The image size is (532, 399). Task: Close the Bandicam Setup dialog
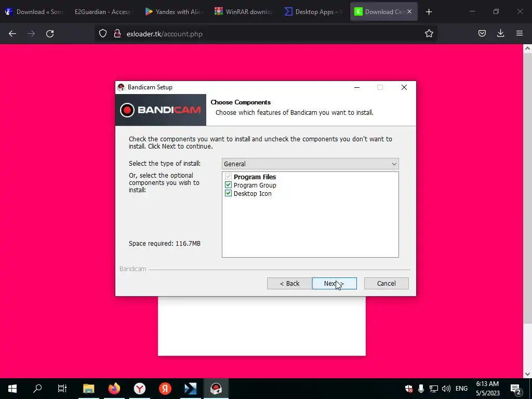click(404, 87)
